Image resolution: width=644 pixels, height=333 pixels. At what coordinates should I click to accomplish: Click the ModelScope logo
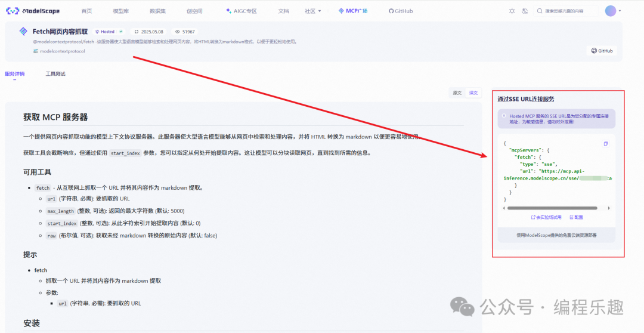tap(33, 11)
